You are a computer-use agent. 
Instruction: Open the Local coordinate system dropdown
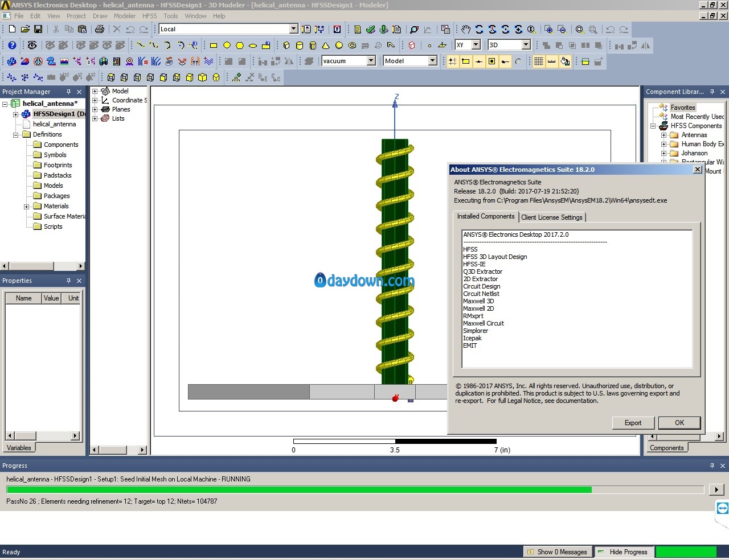[294, 29]
